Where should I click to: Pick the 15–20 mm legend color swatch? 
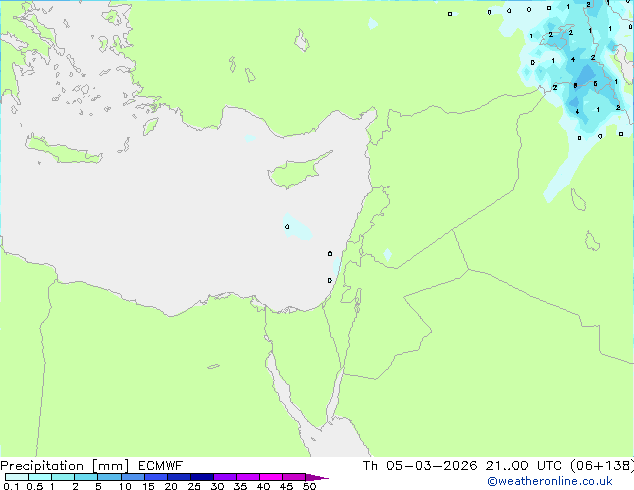coord(155,477)
